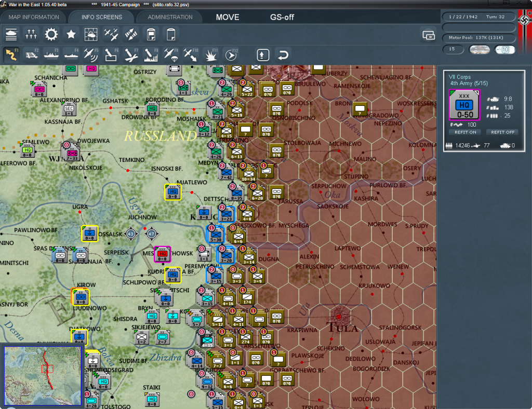Click the undo return arrow icon
The height and width of the screenshot is (409, 532).
(283, 55)
